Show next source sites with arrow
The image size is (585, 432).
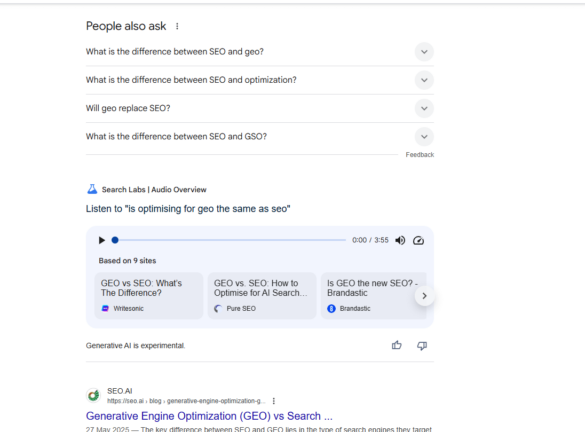click(424, 296)
